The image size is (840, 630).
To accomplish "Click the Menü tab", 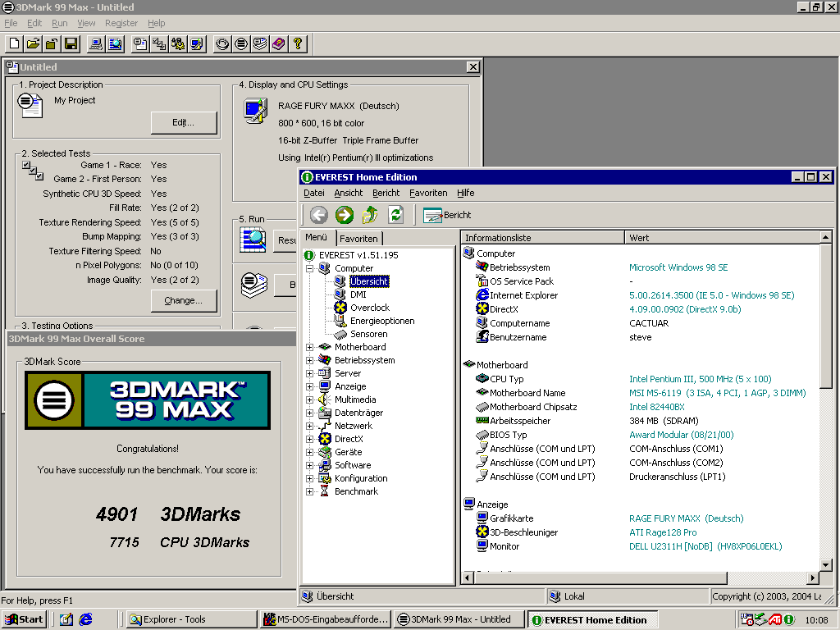I will coord(317,237).
